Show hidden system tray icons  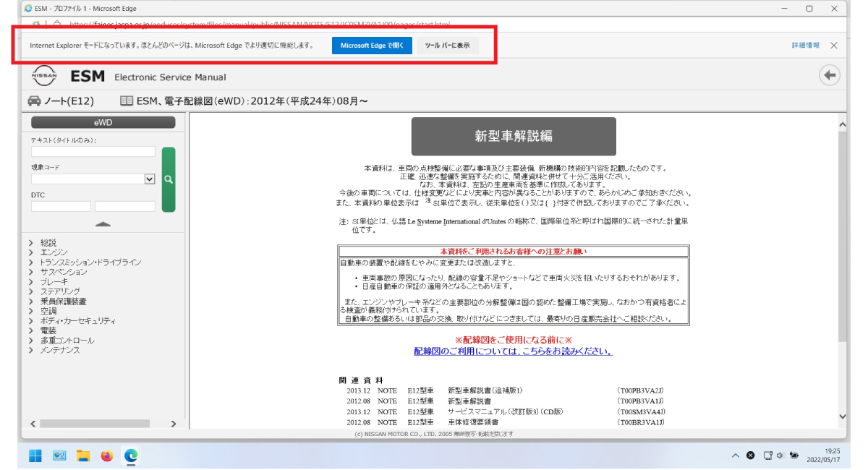[736, 456]
